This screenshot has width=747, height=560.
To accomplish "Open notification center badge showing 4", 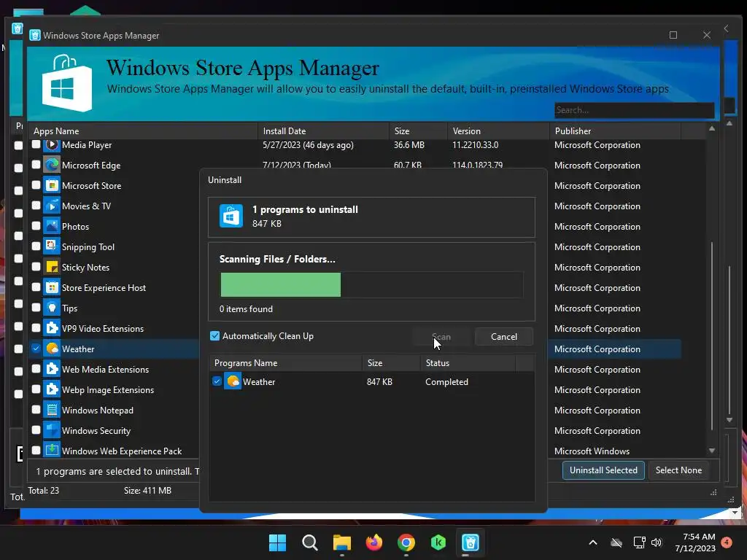I will coord(727,542).
